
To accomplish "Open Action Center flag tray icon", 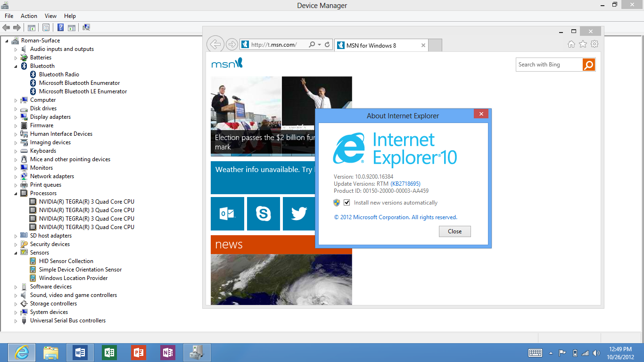I will [x=562, y=353].
